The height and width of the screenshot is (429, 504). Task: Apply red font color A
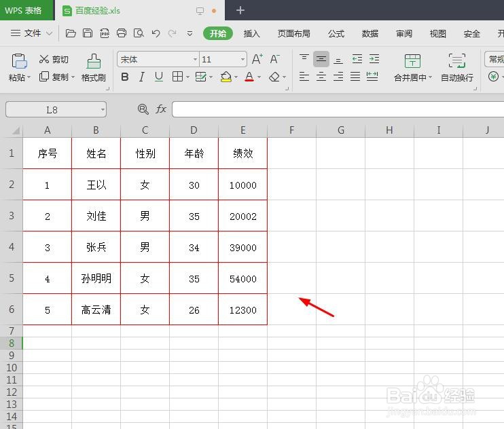pyautogui.click(x=249, y=77)
